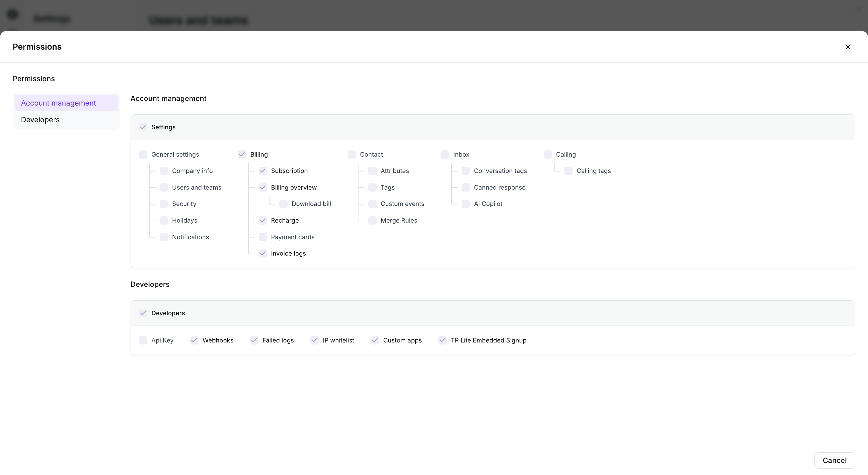This screenshot has width=868, height=475.
Task: Check the General settings checkbox
Action: [143, 155]
